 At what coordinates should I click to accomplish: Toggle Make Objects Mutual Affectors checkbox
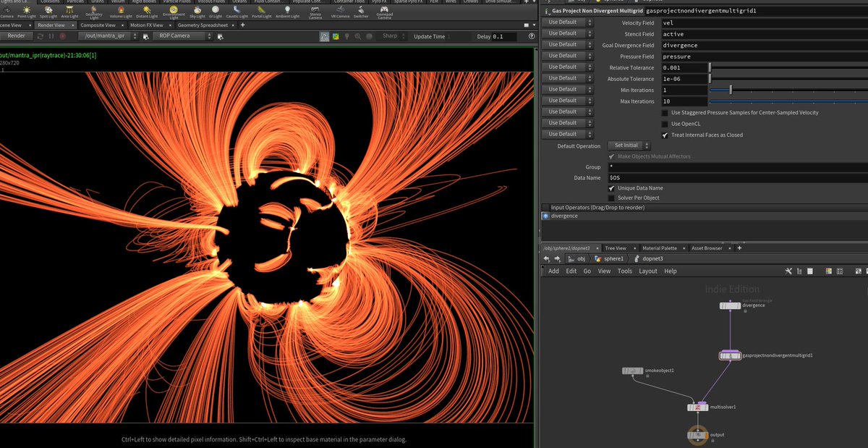pos(611,156)
